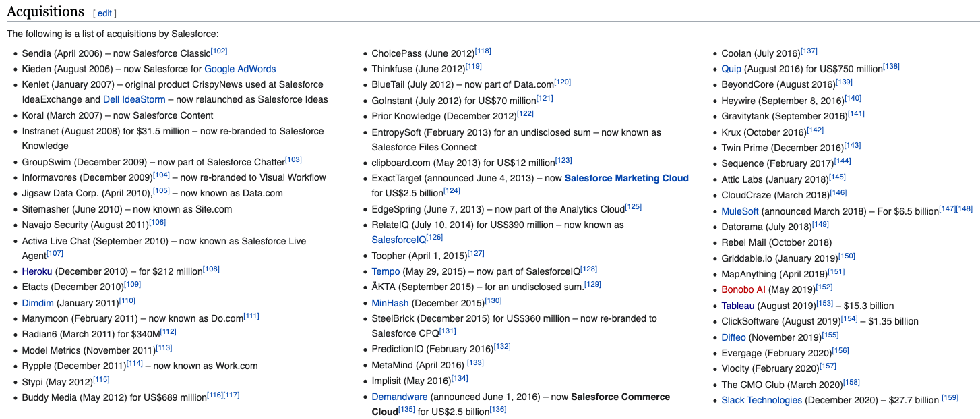
Task: Follow the MuleSoft link
Action: [740, 211]
